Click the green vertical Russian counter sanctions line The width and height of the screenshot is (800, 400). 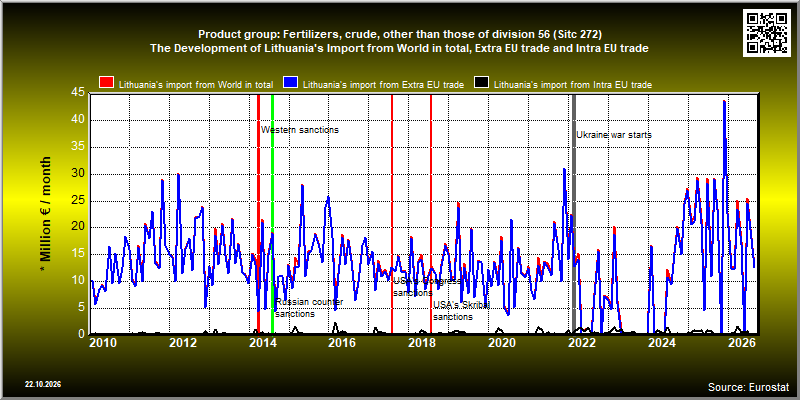[x=272, y=214]
